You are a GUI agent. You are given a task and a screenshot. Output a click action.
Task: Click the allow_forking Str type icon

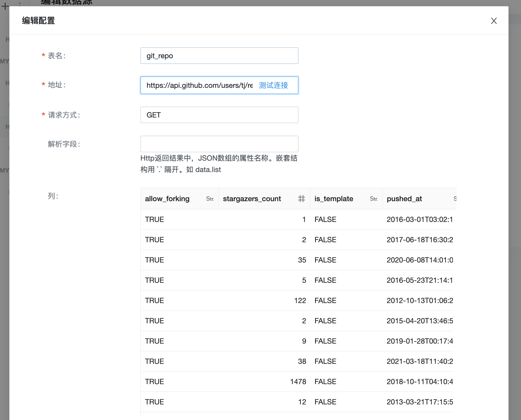pyautogui.click(x=210, y=199)
